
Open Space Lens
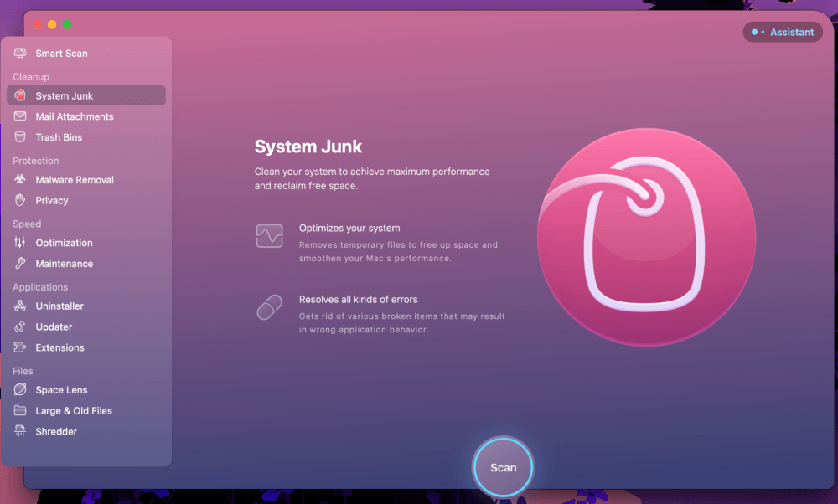pos(86,389)
